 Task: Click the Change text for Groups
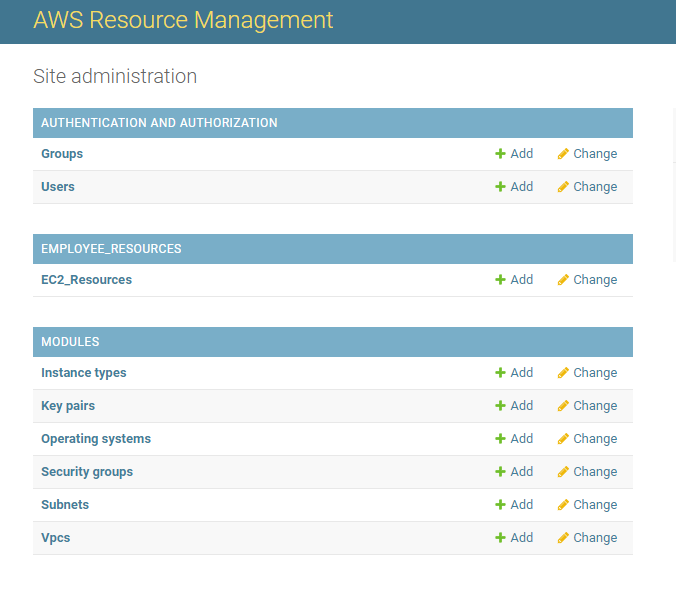pos(595,154)
